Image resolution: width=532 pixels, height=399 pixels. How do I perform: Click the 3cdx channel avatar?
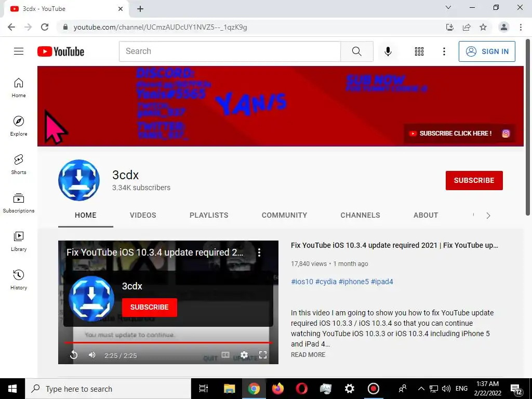(79, 180)
